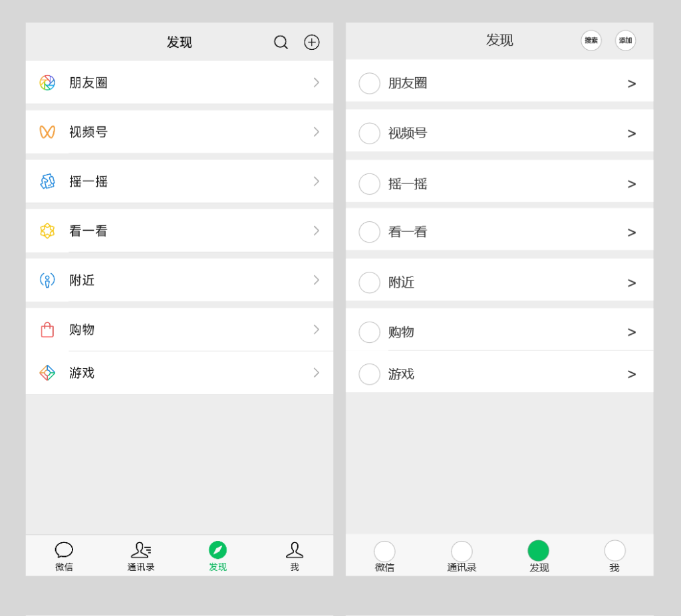Expand 朋友圈 row chevron in left panel
Image resolution: width=681 pixels, height=616 pixels.
point(316,82)
